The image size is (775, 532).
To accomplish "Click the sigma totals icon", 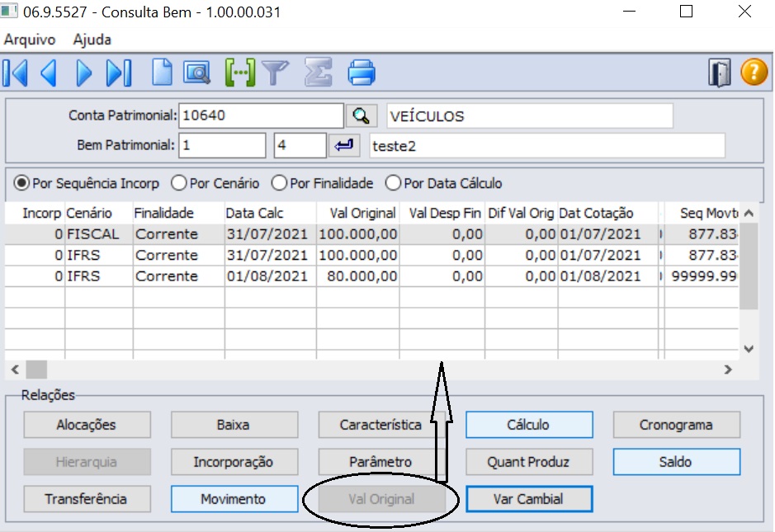I will coord(318,73).
